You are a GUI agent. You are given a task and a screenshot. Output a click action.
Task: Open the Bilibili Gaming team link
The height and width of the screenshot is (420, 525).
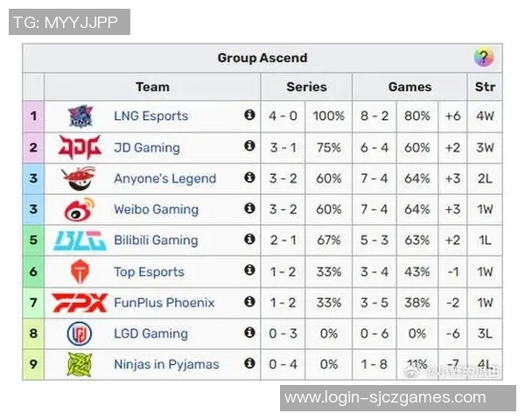pos(156,241)
